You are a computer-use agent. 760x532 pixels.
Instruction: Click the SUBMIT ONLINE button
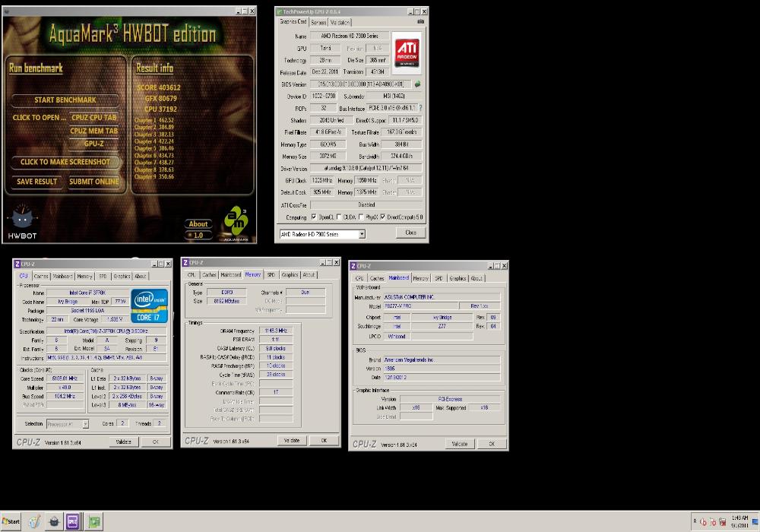[x=94, y=182]
